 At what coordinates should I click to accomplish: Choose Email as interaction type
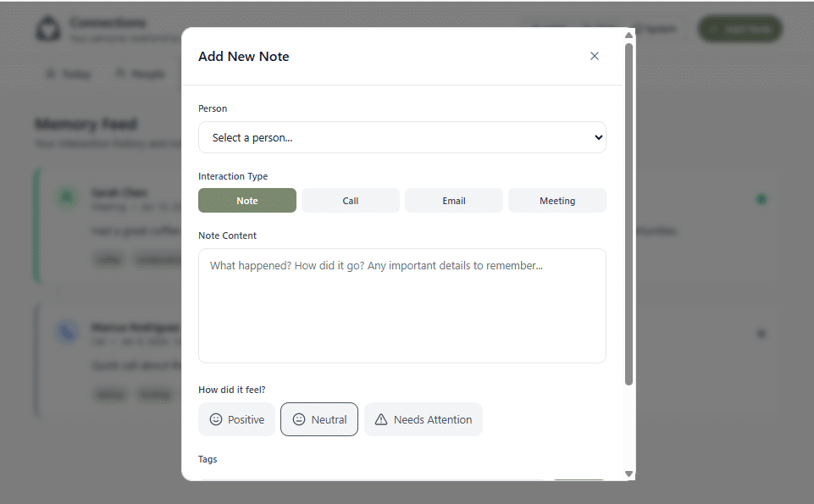coord(454,201)
